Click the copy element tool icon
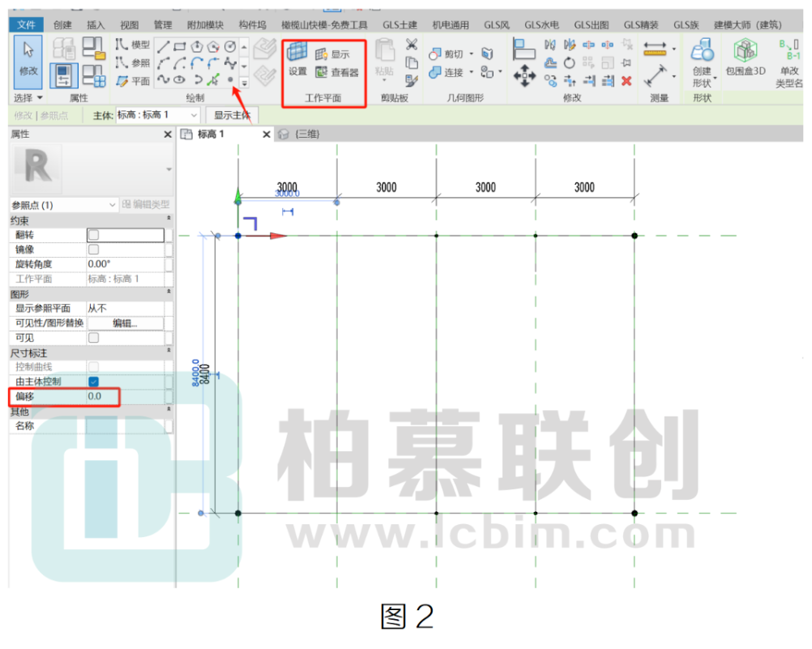The width and height of the screenshot is (812, 649). click(550, 80)
